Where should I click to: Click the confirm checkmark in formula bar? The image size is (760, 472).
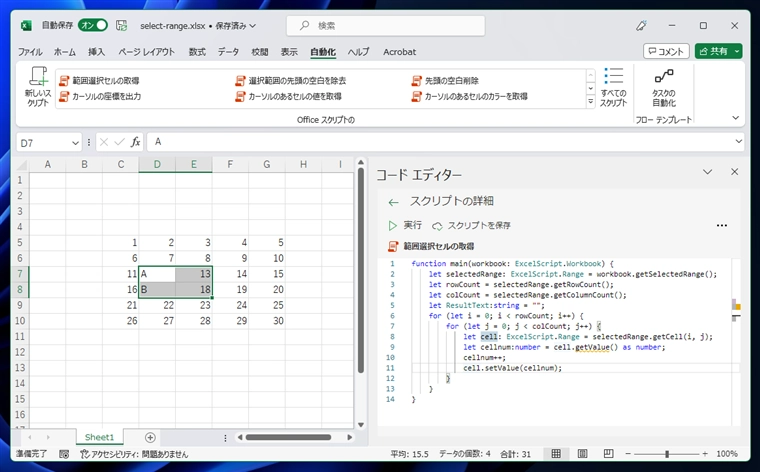pos(119,142)
